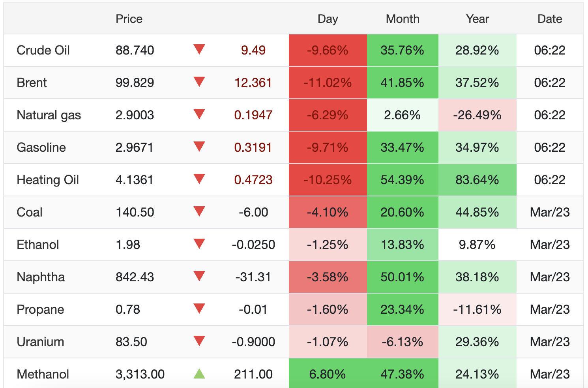Click the Natural gas down arrow icon

[199, 114]
